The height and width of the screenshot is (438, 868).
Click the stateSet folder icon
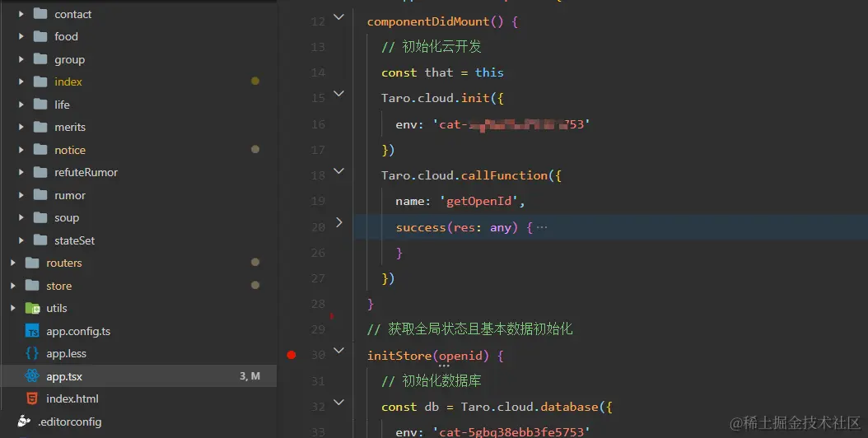click(40, 240)
